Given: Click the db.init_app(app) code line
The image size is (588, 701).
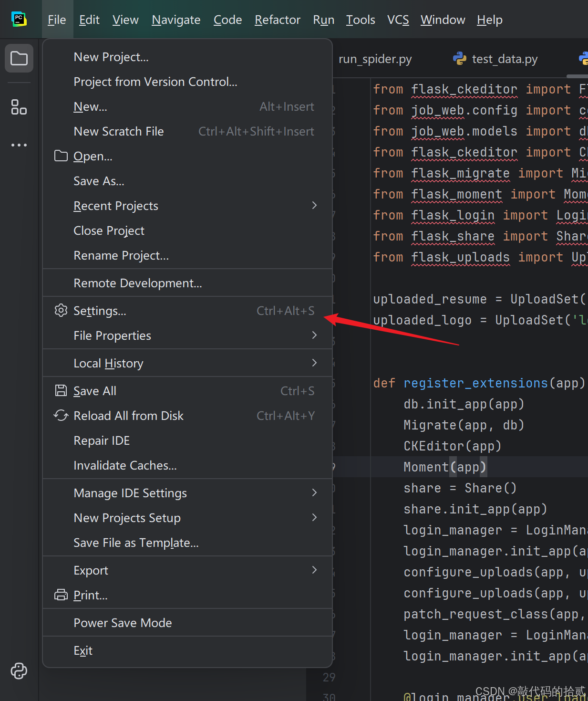Looking at the screenshot, I should [x=464, y=404].
